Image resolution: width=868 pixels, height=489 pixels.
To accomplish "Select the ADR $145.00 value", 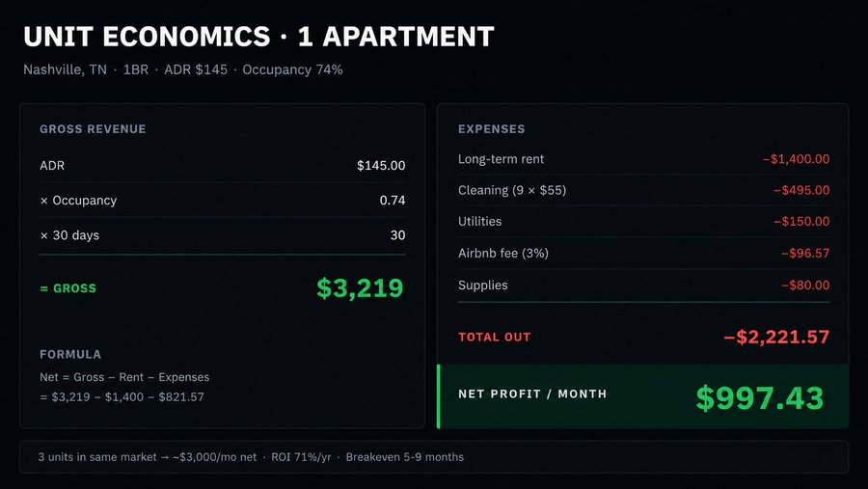I will (x=381, y=166).
